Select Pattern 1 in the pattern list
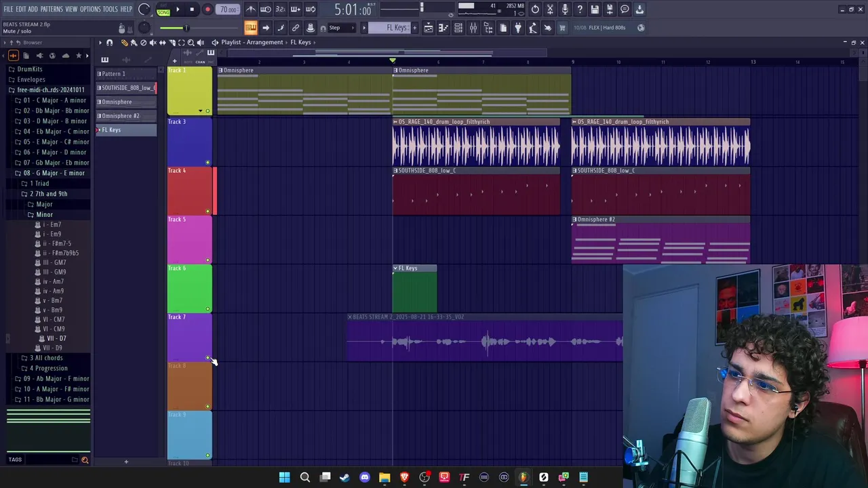 click(x=126, y=74)
